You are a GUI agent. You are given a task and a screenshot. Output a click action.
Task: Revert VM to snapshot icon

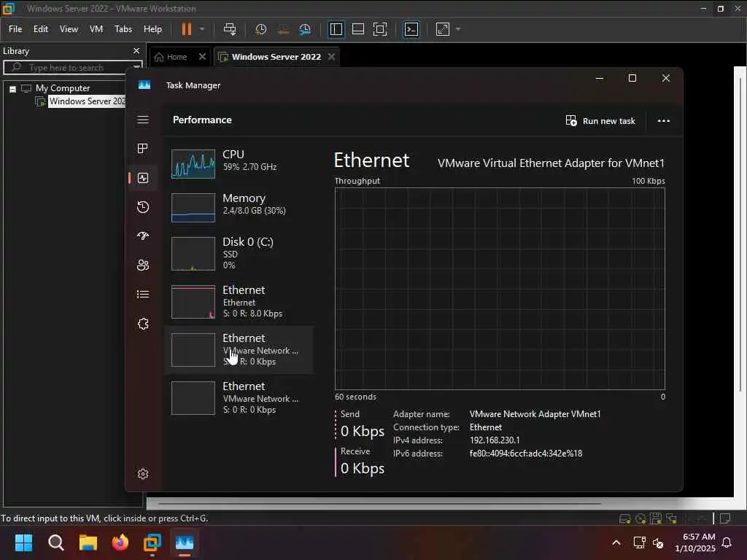[283, 29]
